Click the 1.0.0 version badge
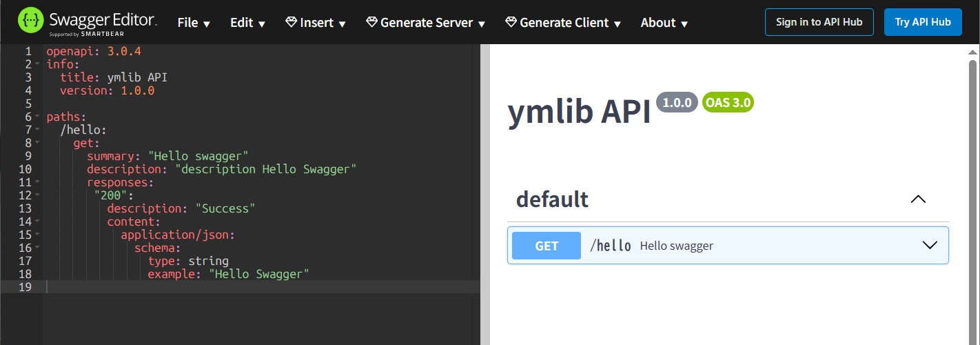The height and width of the screenshot is (345, 980). click(677, 103)
